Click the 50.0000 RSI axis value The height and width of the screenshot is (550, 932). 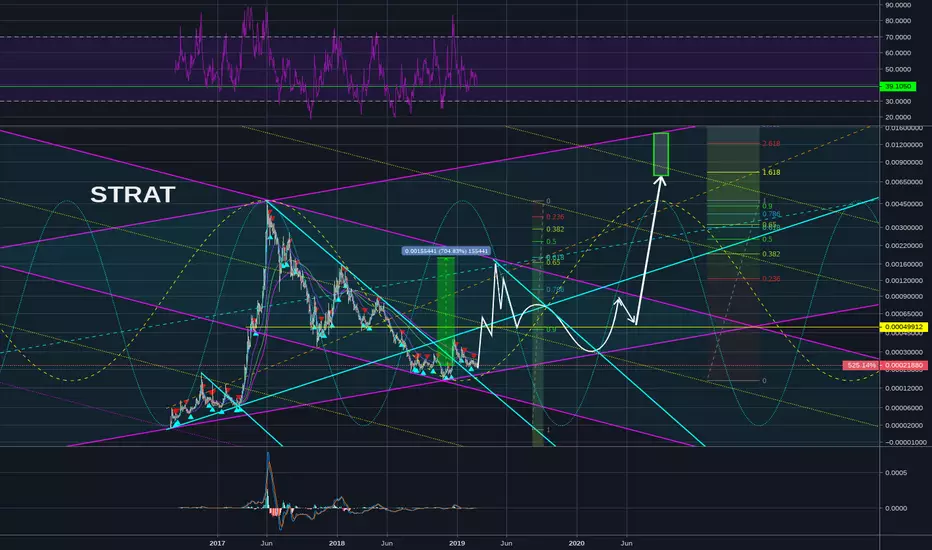click(x=898, y=70)
